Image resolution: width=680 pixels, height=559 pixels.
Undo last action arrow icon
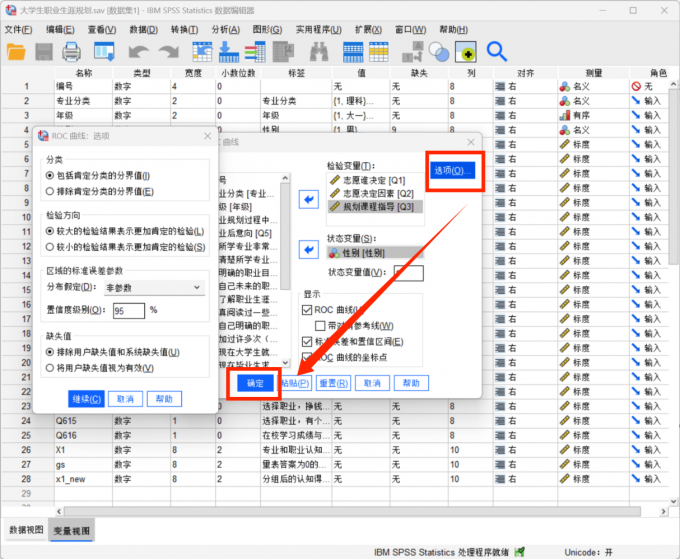click(x=139, y=52)
